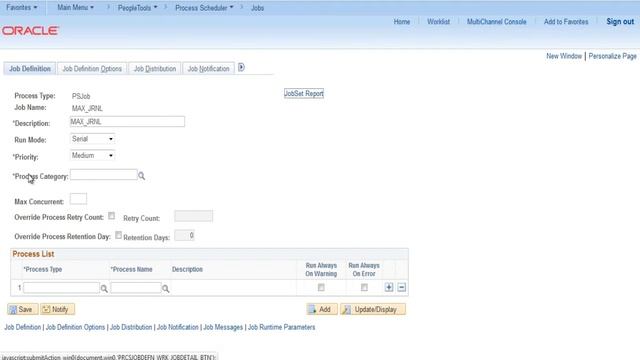Go to Home link
The width and height of the screenshot is (640, 360).
point(402,22)
